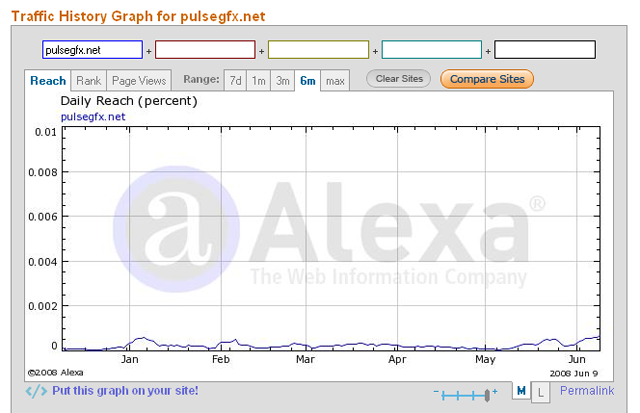This screenshot has width=640, height=413.
Task: Click the '2008 Jun 9' date label
Action: coord(573,373)
